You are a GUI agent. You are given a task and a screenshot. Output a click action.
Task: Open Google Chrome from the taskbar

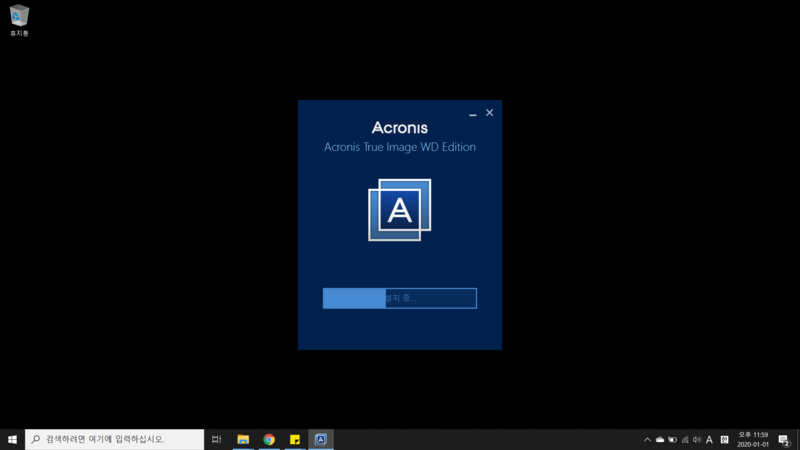coord(269,439)
